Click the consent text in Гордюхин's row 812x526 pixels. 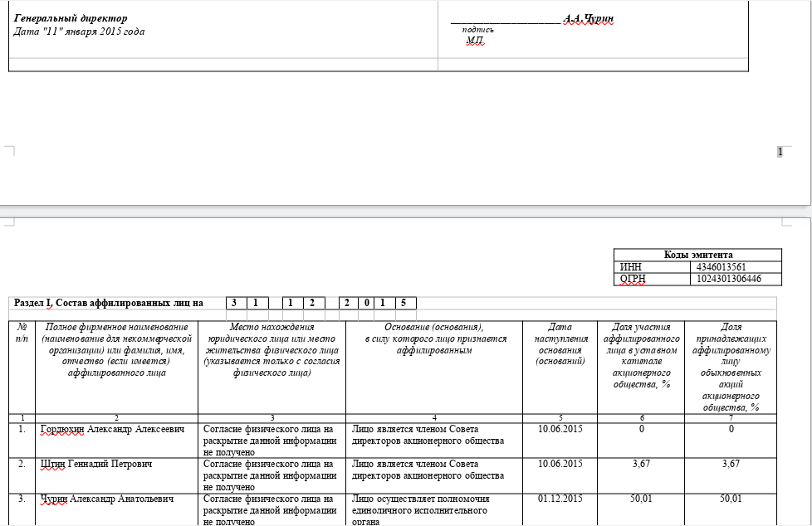270,441
